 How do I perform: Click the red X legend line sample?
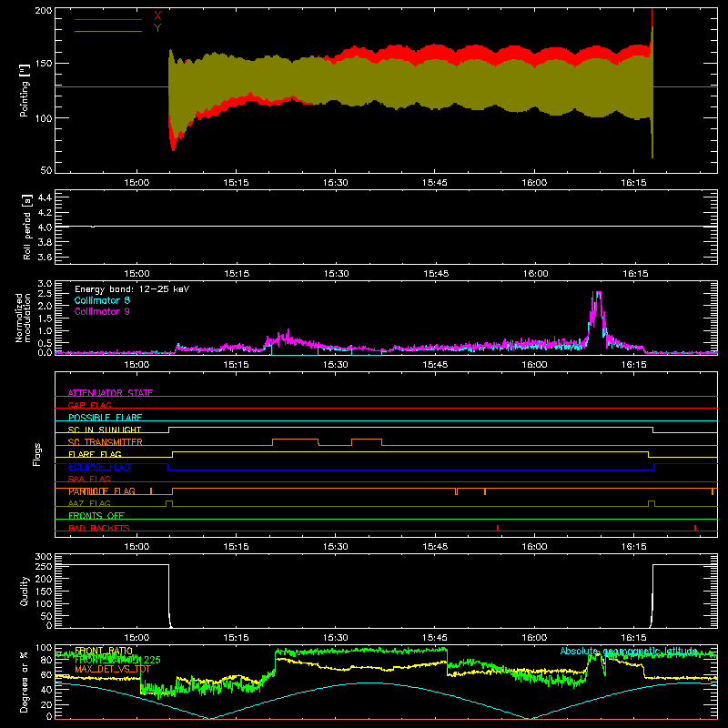click(108, 19)
